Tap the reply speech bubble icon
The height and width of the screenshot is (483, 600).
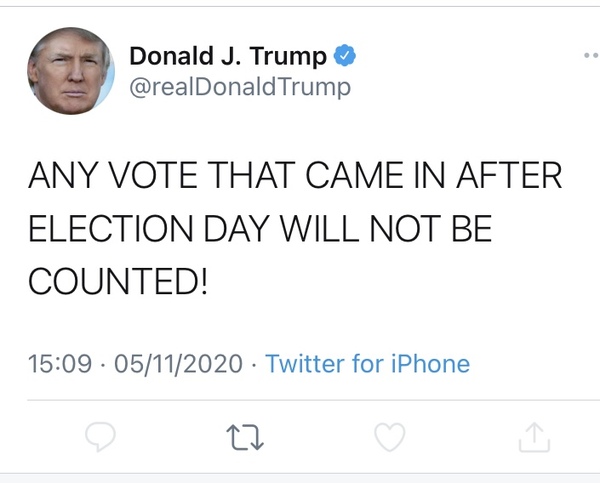(101, 437)
